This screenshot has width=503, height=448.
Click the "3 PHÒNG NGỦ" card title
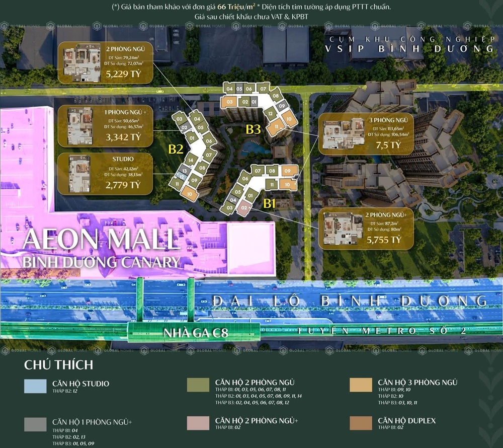388,120
